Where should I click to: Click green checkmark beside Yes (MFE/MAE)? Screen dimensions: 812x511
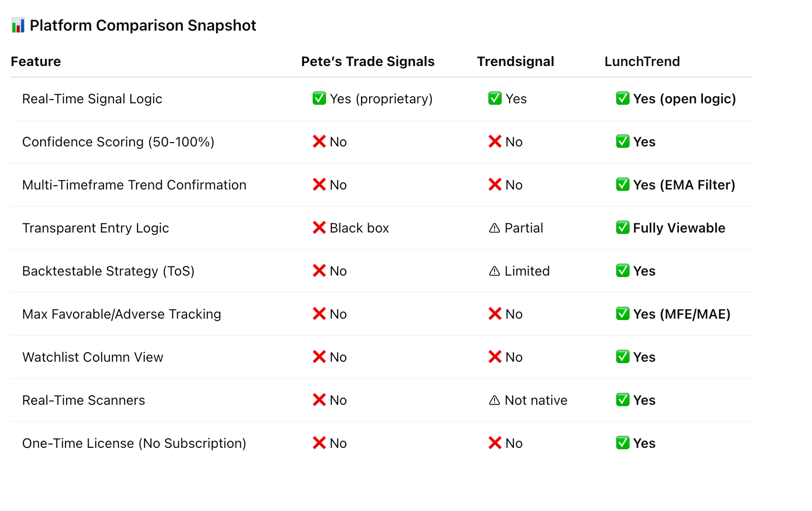pos(623,313)
